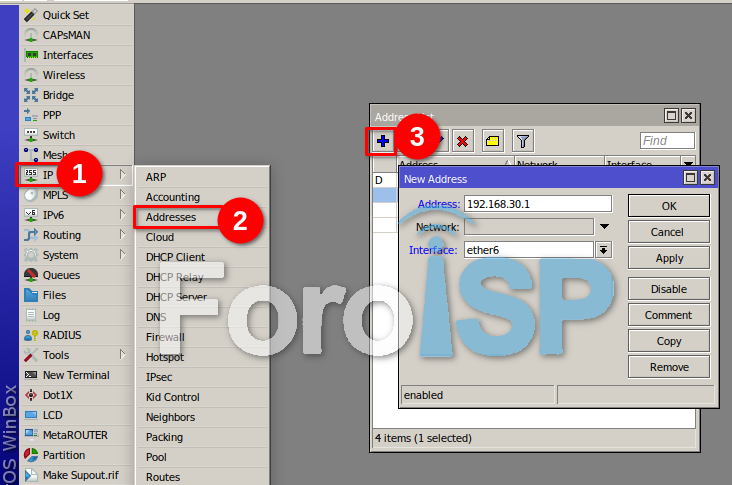Viewport: 732px width, 485px height.
Task: Open the Files sidebar entry
Action: coord(54,295)
